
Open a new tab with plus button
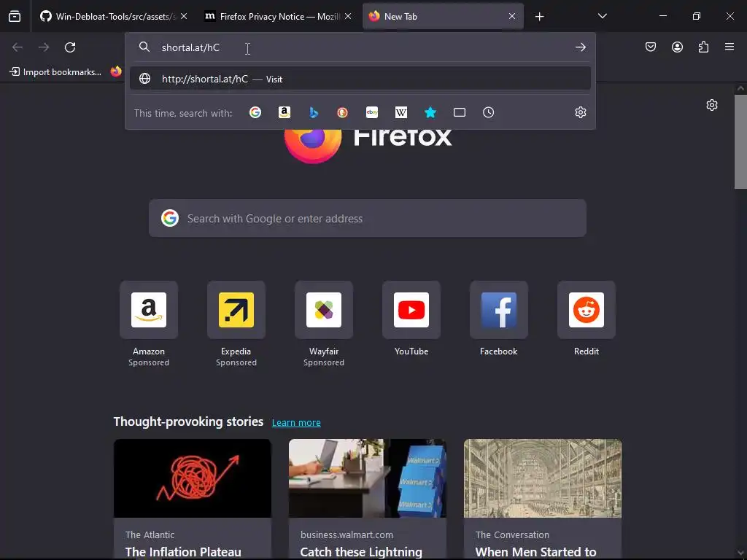point(539,17)
